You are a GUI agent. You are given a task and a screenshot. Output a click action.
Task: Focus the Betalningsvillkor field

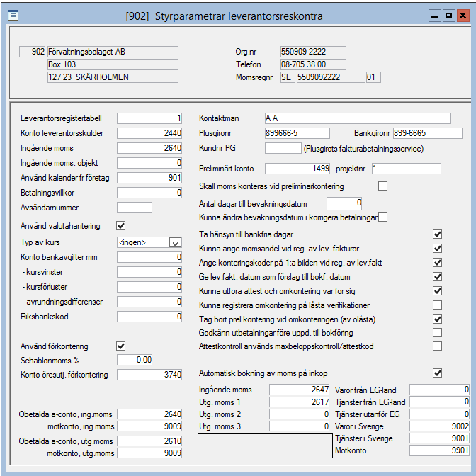[x=149, y=193]
